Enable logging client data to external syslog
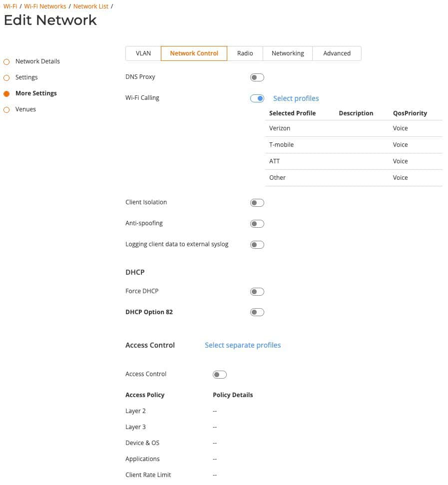The width and height of the screenshot is (448, 485). [x=257, y=245]
